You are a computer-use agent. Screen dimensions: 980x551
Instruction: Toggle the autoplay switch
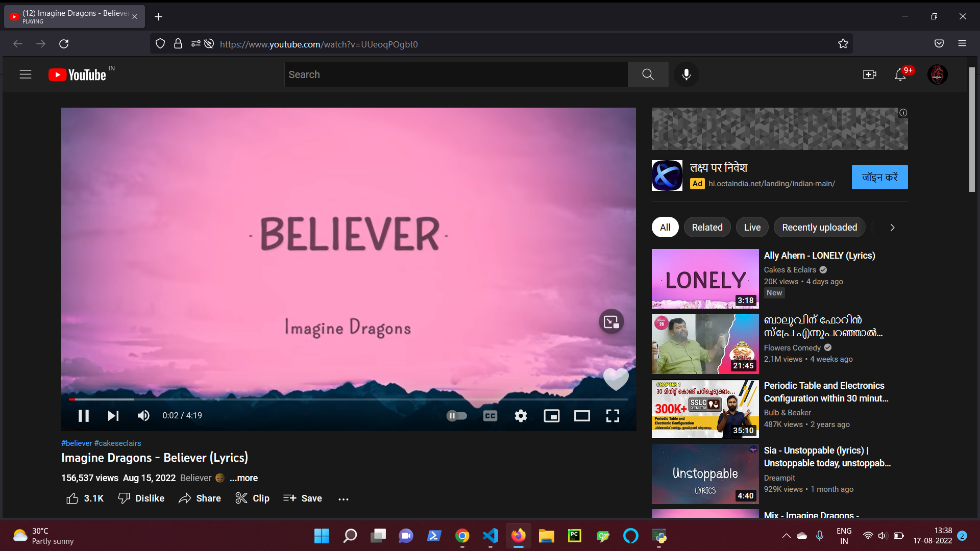[x=456, y=416]
